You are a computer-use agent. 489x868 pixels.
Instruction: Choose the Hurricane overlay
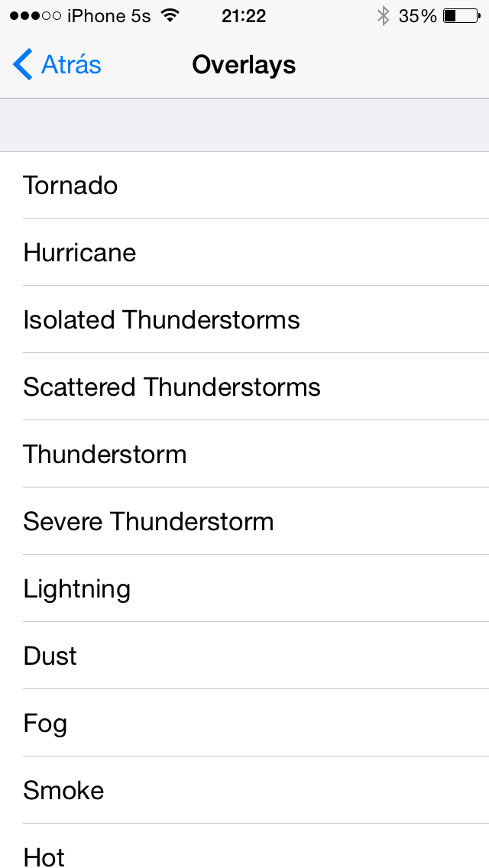[244, 253]
